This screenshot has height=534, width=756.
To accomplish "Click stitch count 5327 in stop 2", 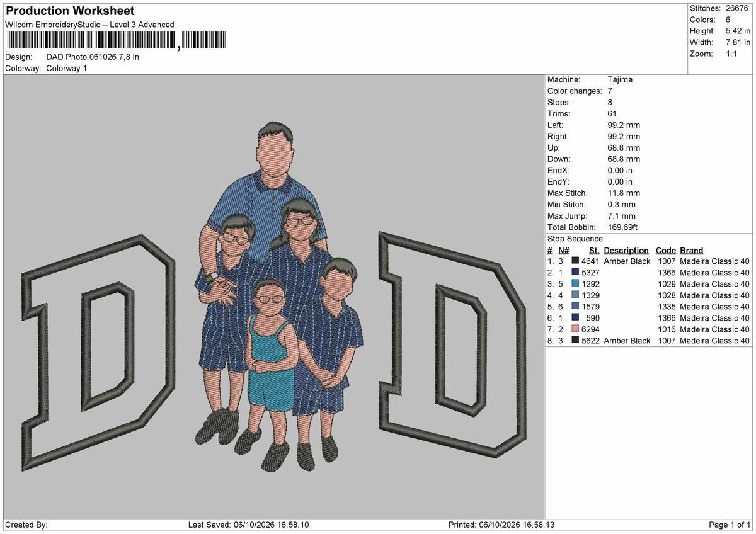I will pos(590,273).
